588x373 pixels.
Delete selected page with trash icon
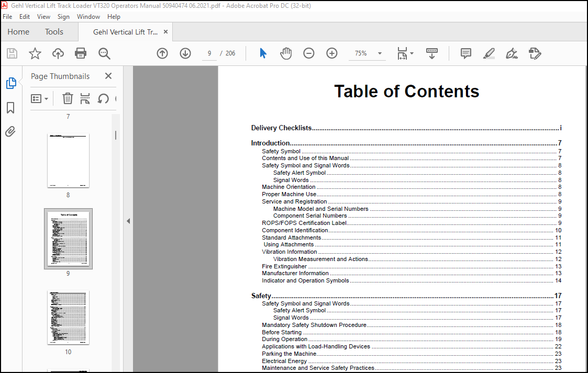68,98
